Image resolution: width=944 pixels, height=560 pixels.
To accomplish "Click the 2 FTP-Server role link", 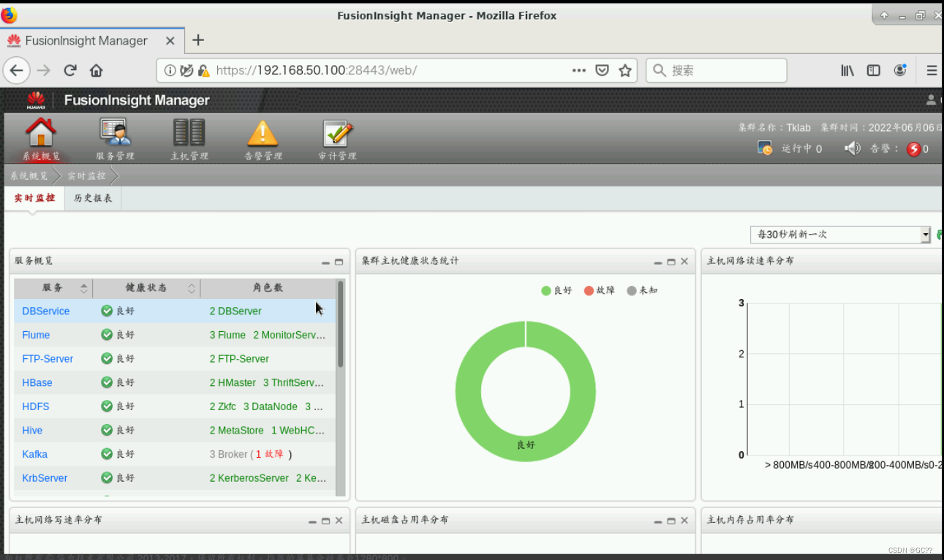I will (x=239, y=359).
